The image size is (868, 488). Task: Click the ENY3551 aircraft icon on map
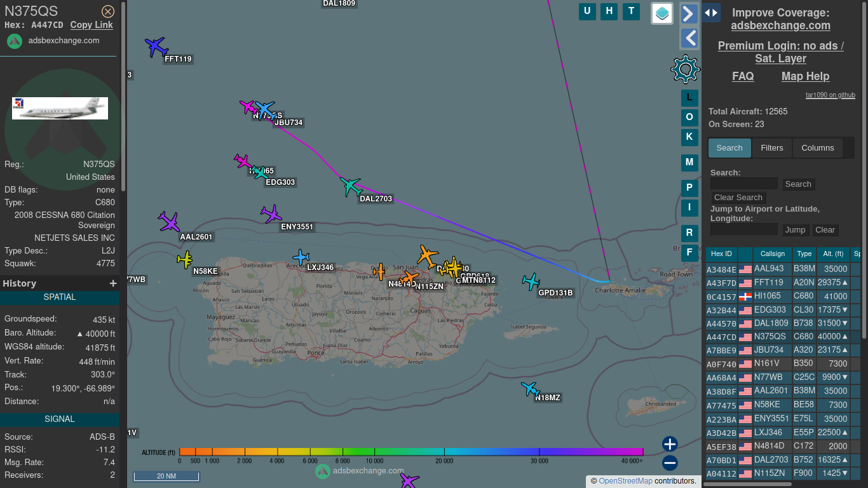click(271, 214)
